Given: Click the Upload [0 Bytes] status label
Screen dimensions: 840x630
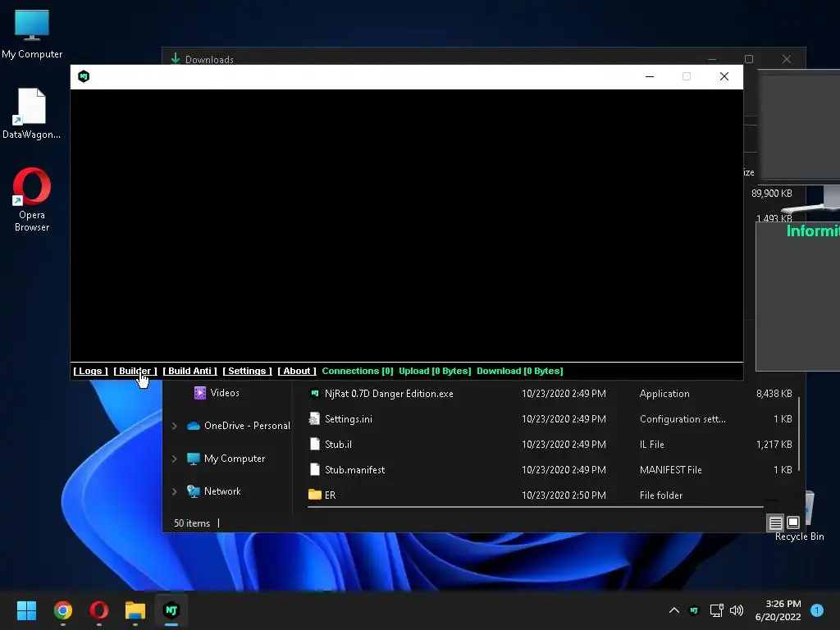Looking at the screenshot, I should pyautogui.click(x=435, y=371).
